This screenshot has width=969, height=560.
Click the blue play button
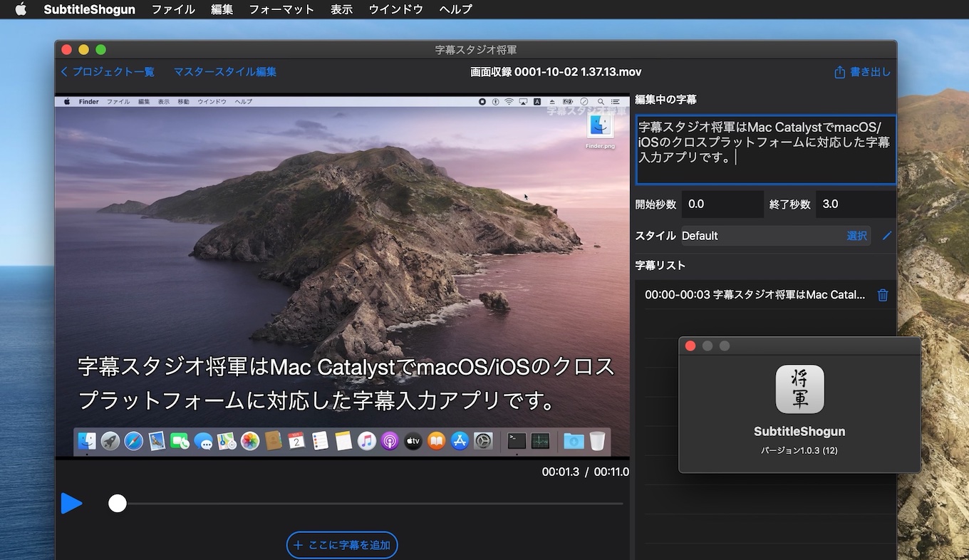click(71, 503)
